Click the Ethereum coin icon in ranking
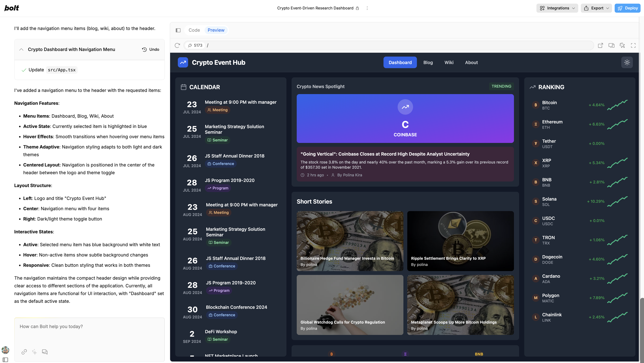The width and height of the screenshot is (644, 363). 536,124
